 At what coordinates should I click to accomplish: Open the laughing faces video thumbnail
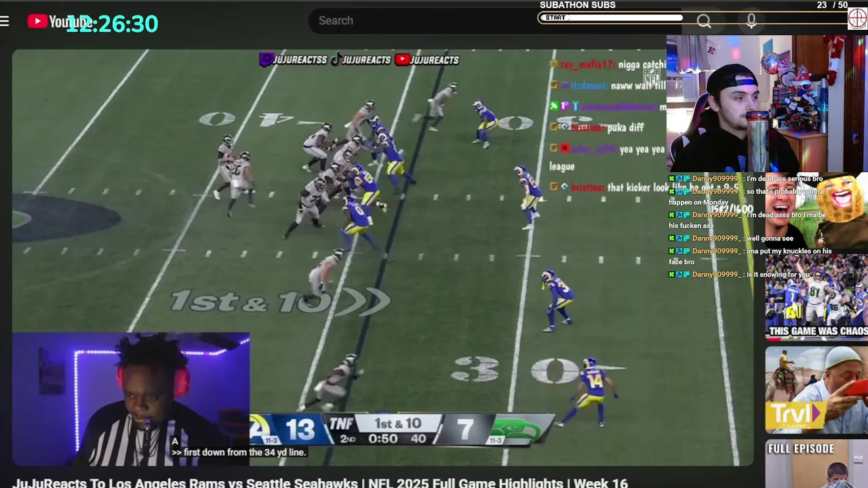pyautogui.click(x=816, y=210)
